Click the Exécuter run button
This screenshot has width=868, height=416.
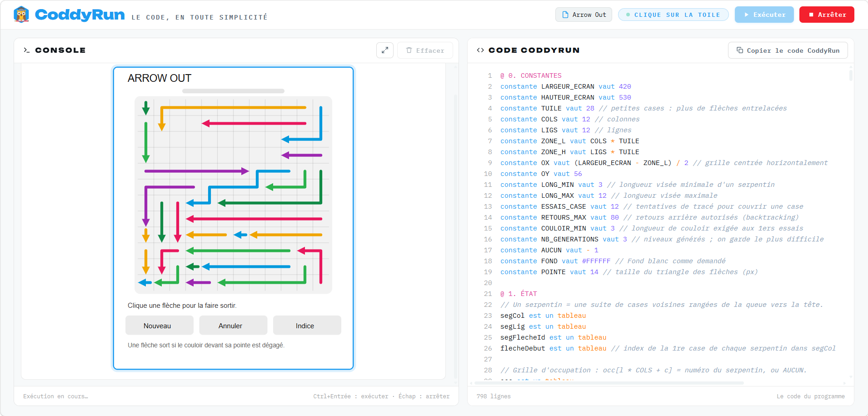point(764,15)
